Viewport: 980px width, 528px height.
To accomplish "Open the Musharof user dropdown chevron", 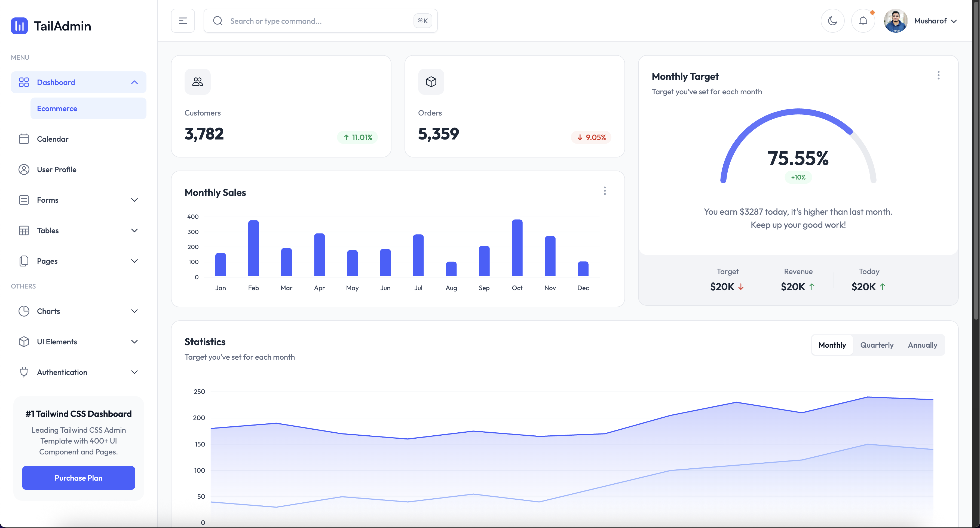I will 954,21.
